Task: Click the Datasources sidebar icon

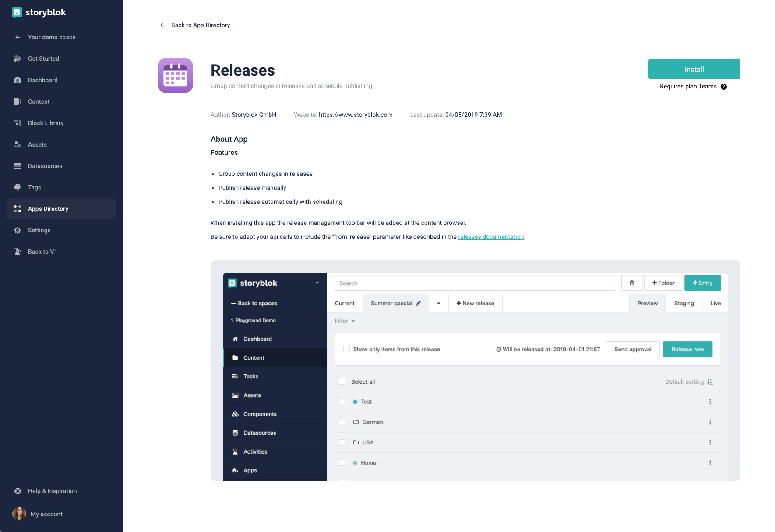Action: tap(18, 166)
